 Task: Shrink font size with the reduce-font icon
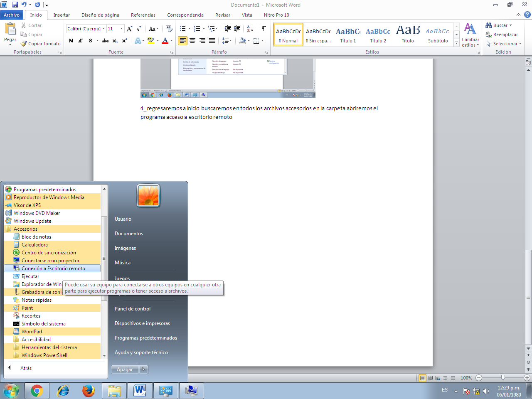139,29
